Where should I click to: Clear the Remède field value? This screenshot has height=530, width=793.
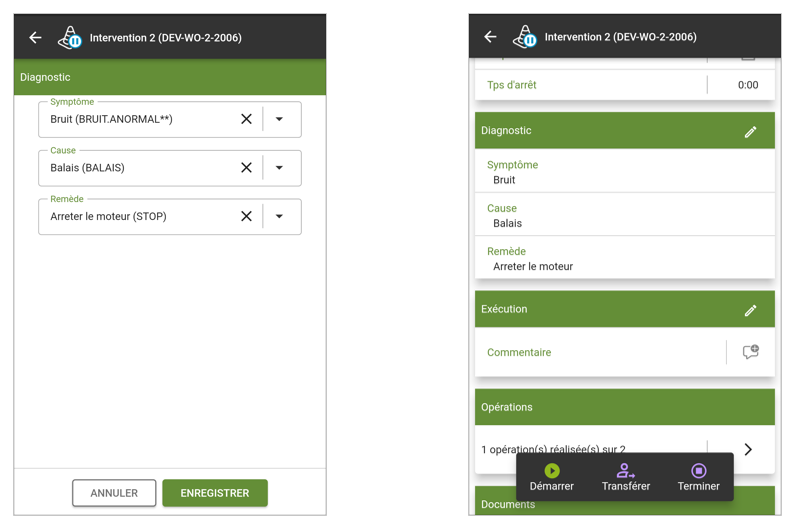pos(246,216)
